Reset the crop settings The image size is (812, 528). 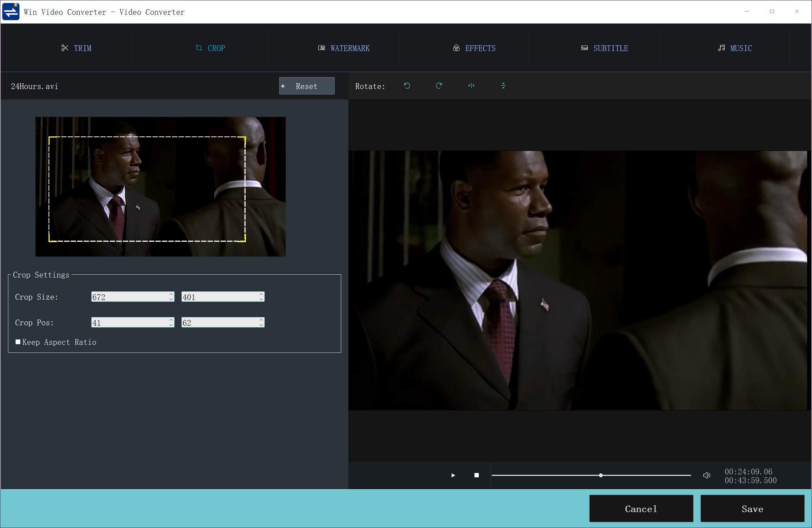[x=306, y=86]
